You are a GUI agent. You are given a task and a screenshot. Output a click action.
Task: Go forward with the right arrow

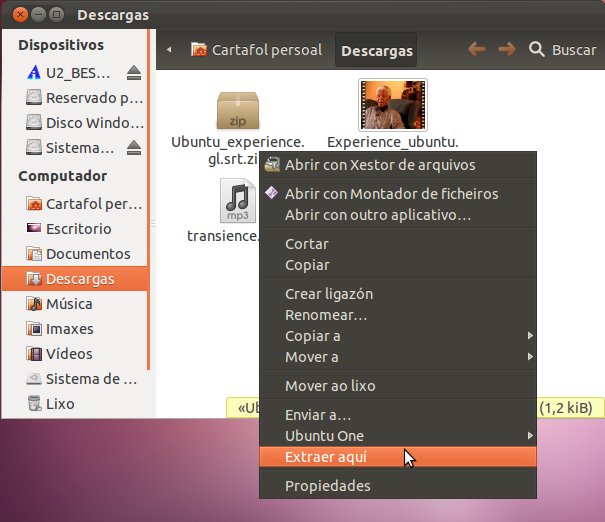(x=507, y=49)
